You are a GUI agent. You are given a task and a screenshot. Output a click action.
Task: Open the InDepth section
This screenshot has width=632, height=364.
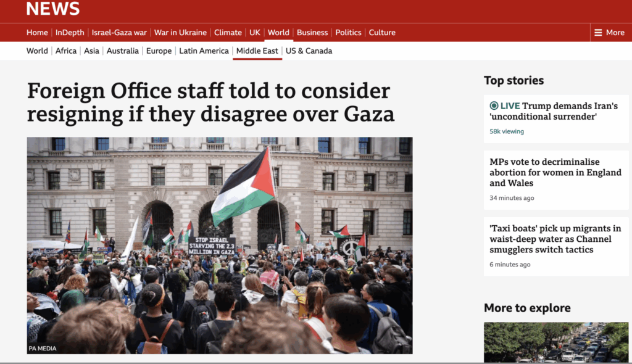(70, 33)
